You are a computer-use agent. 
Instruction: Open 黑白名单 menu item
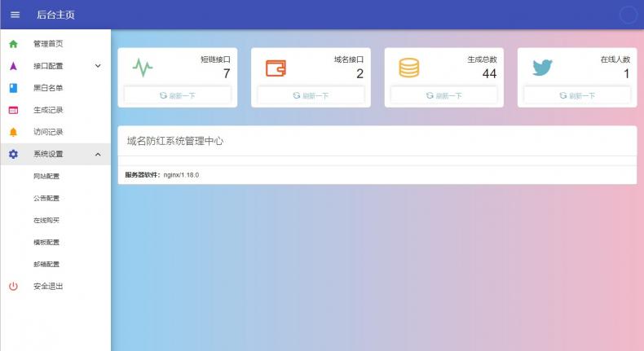pos(55,88)
